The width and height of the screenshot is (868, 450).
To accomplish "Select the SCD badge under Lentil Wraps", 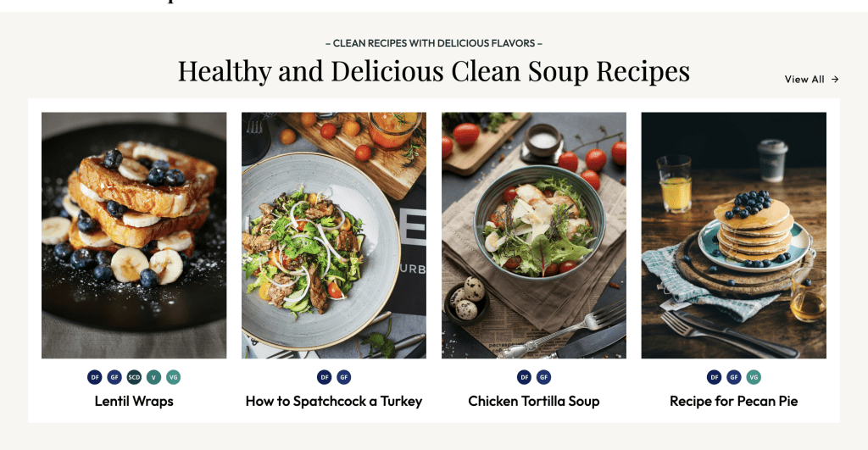I will pos(134,377).
